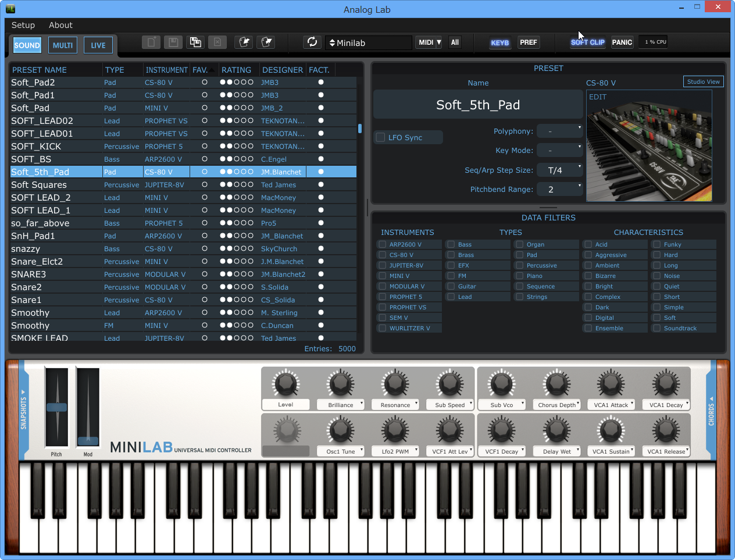The image size is (735, 560).
Task: Switch to the MULTI tab
Action: coord(63,45)
